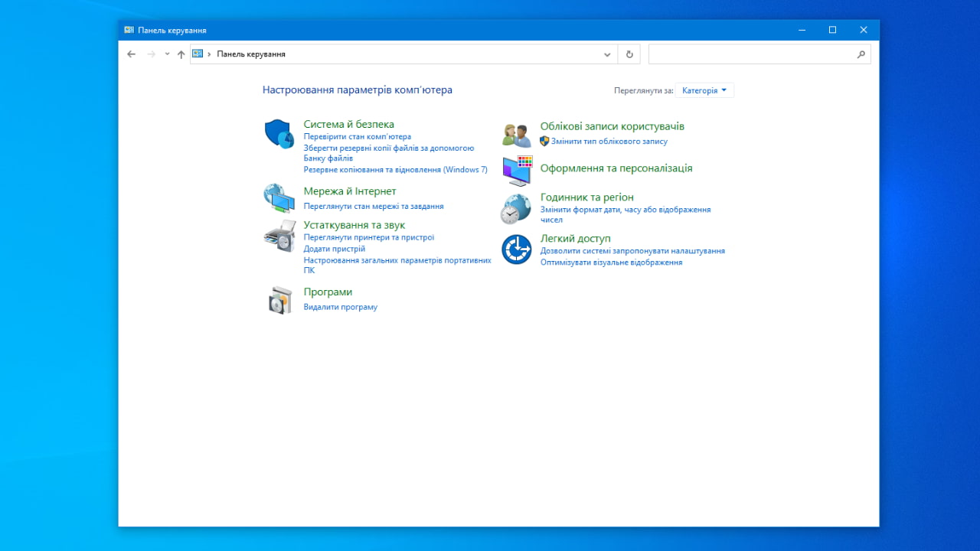Click the address bar breadcrumb chevron
Screen dimensions: 980x551
209,54
